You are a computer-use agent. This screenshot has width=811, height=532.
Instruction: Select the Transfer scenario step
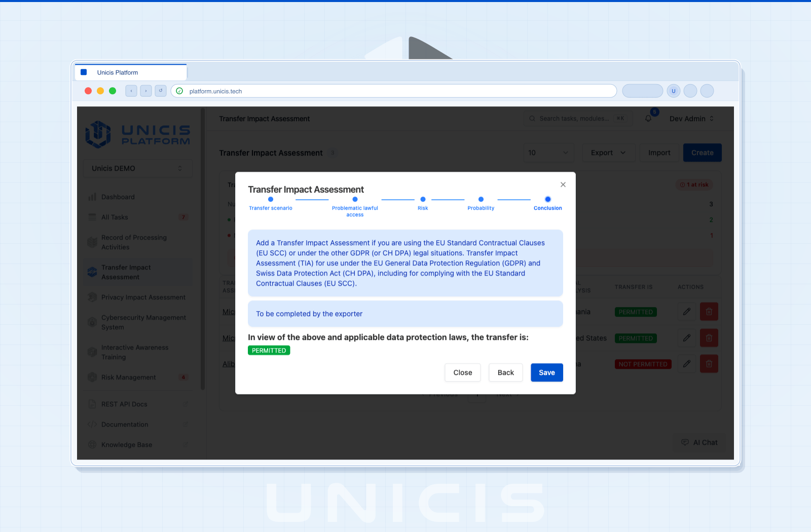[271, 204]
